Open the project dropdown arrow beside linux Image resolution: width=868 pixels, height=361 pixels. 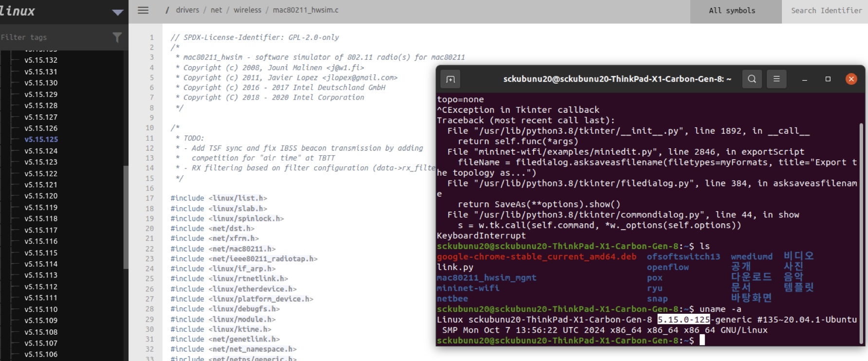pyautogui.click(x=118, y=12)
